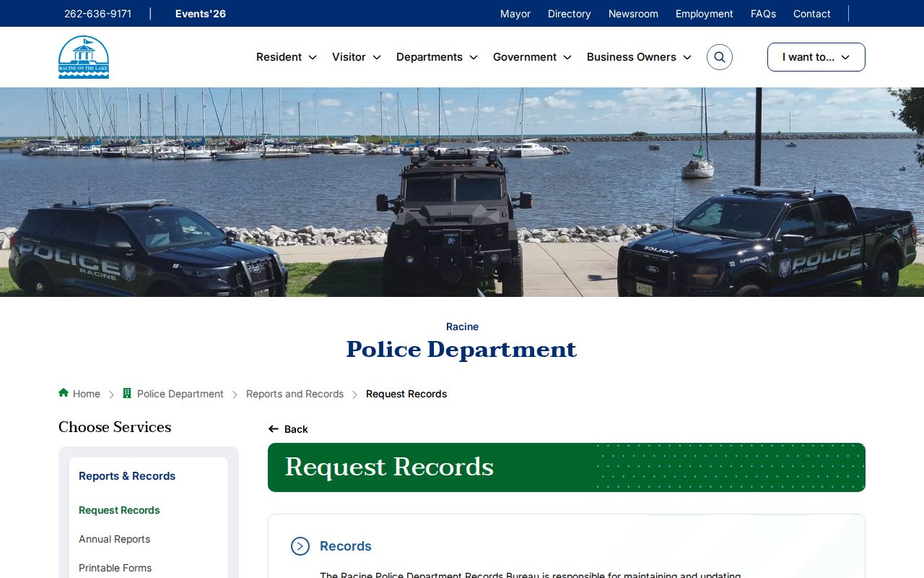Open Annual Reports in sidebar
The height and width of the screenshot is (578, 924).
114,539
